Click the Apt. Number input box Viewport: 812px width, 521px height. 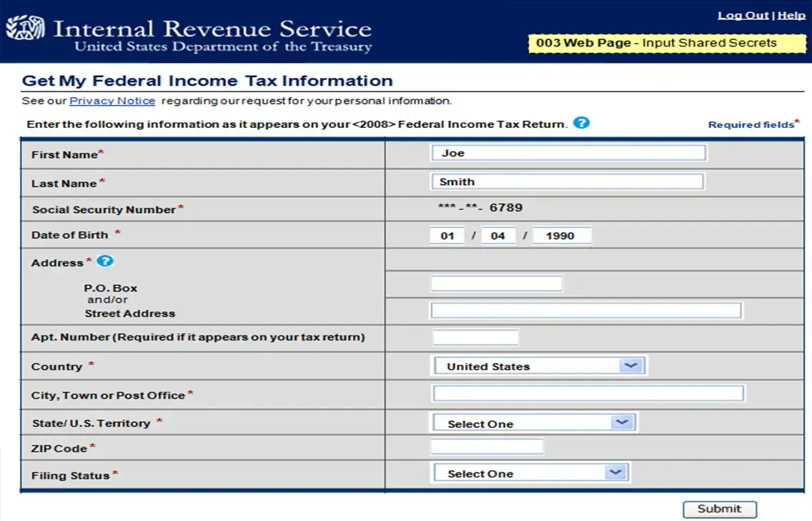[x=475, y=337]
